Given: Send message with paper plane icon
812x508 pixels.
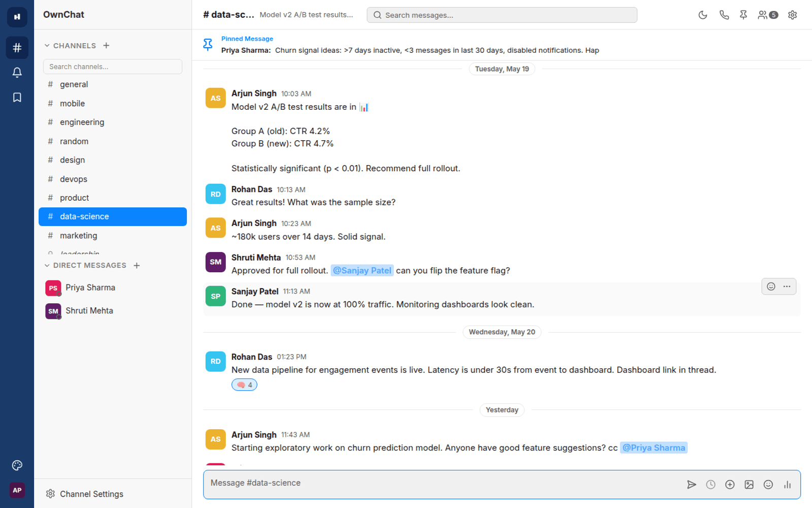Looking at the screenshot, I should 691,485.
